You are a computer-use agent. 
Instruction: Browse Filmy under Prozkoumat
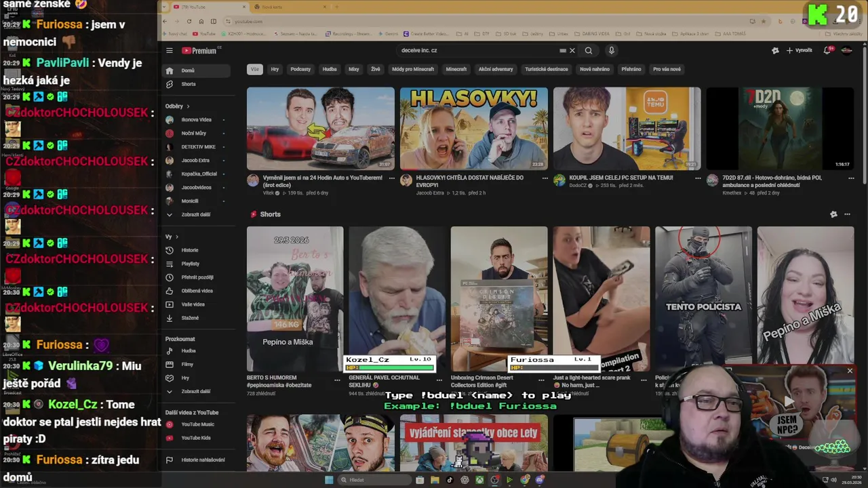click(x=196, y=364)
